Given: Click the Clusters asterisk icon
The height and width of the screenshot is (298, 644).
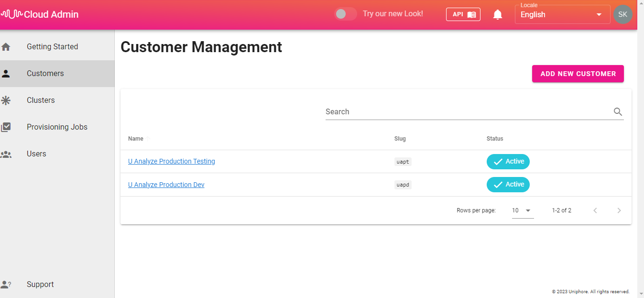Looking at the screenshot, I should pyautogui.click(x=6, y=100).
